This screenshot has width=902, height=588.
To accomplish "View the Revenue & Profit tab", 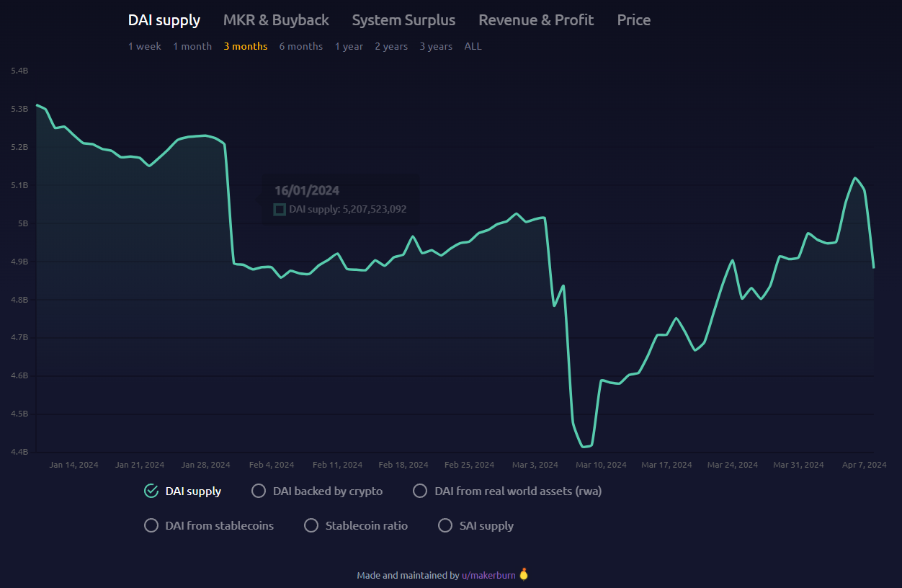I will coord(536,20).
